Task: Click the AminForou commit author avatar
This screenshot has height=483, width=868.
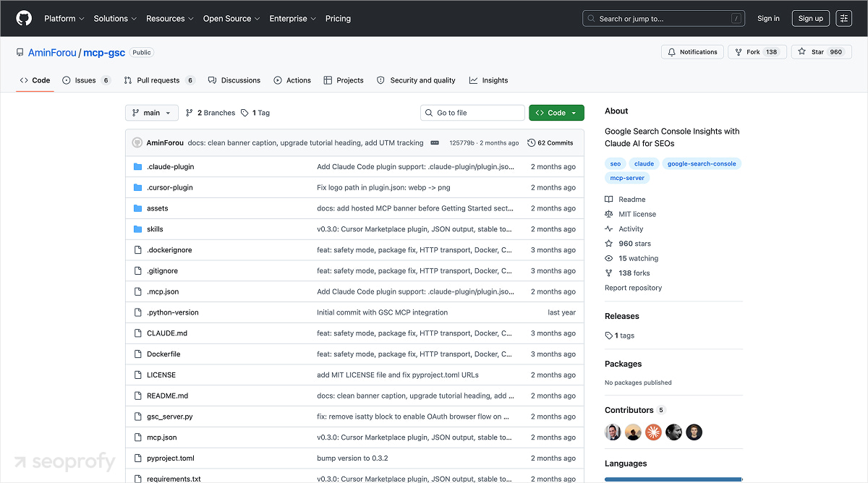Action: click(x=137, y=142)
